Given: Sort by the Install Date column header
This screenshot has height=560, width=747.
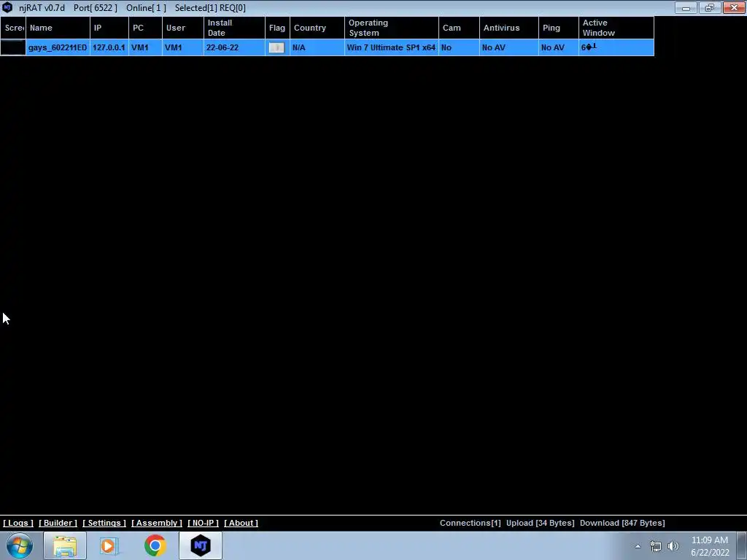Looking at the screenshot, I should 234,28.
